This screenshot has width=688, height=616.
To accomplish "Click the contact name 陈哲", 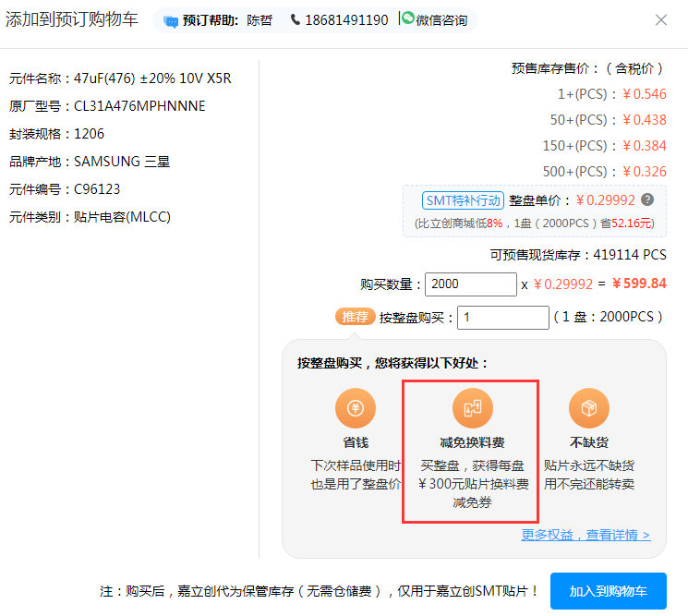I will (x=260, y=19).
